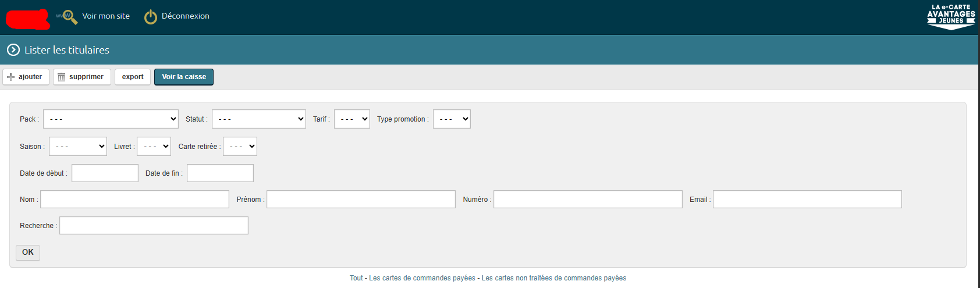Submit the filter with OK button
Viewport: 980px width, 288px height.
[28, 253]
